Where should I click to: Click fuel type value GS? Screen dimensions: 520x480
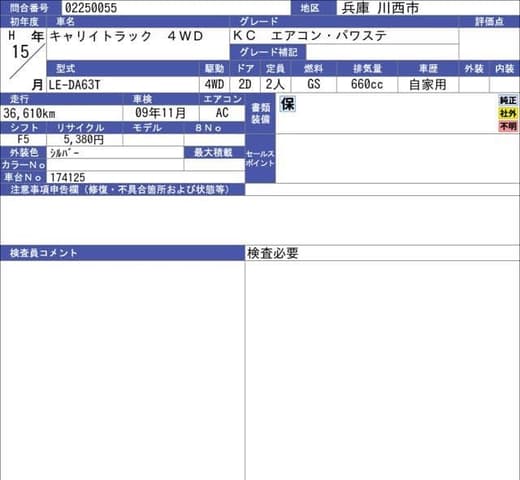314,84
